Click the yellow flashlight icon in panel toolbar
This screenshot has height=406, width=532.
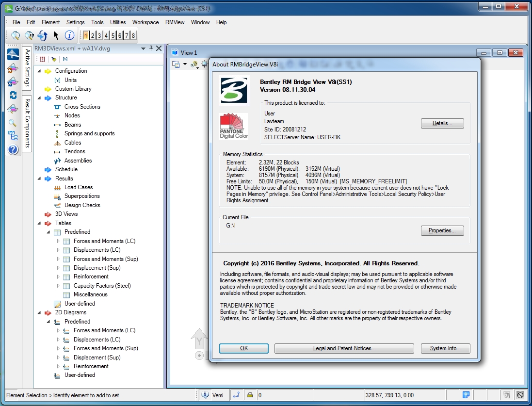54,59
